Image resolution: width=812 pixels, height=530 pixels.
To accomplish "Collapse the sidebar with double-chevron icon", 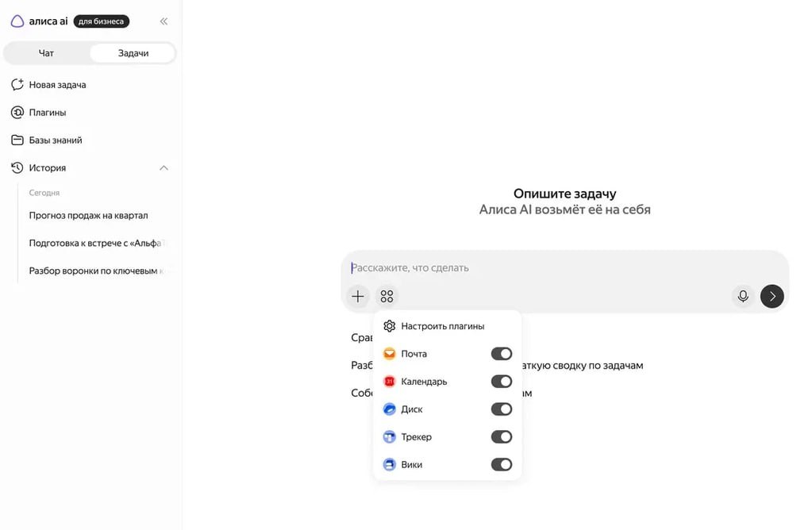I will (x=164, y=21).
